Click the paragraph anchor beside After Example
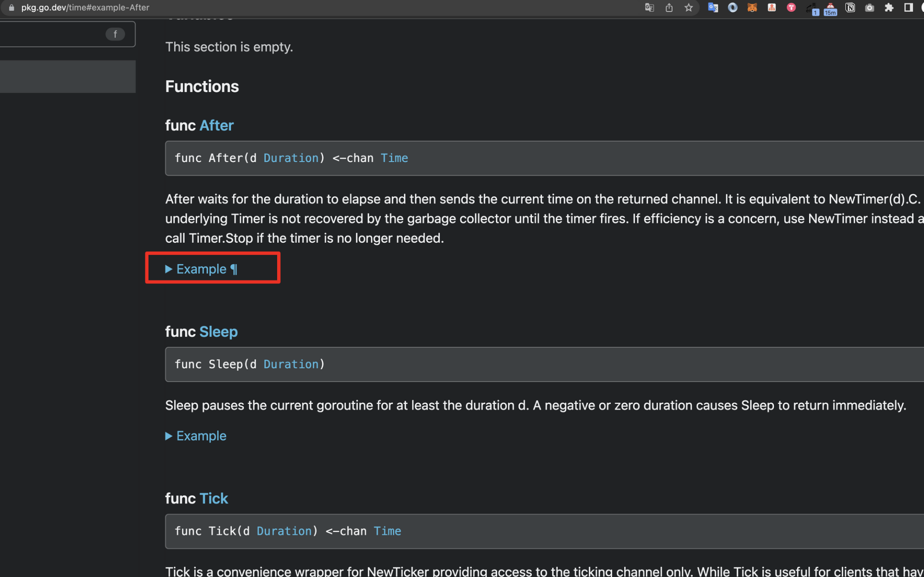 pos(234,269)
